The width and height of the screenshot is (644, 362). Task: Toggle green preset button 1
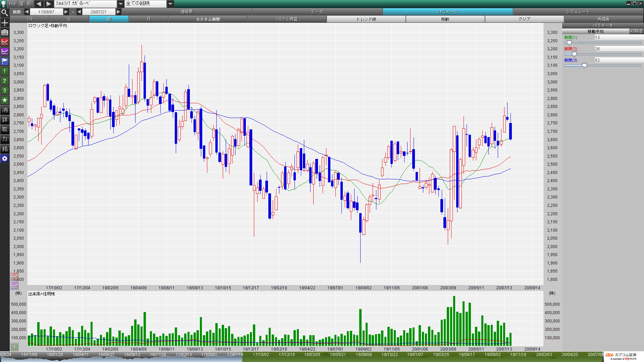[x=5, y=71]
